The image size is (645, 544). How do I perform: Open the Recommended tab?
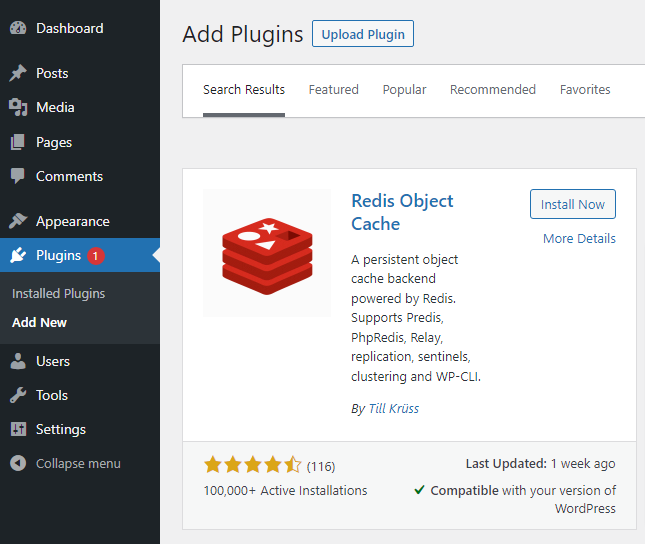[492, 89]
